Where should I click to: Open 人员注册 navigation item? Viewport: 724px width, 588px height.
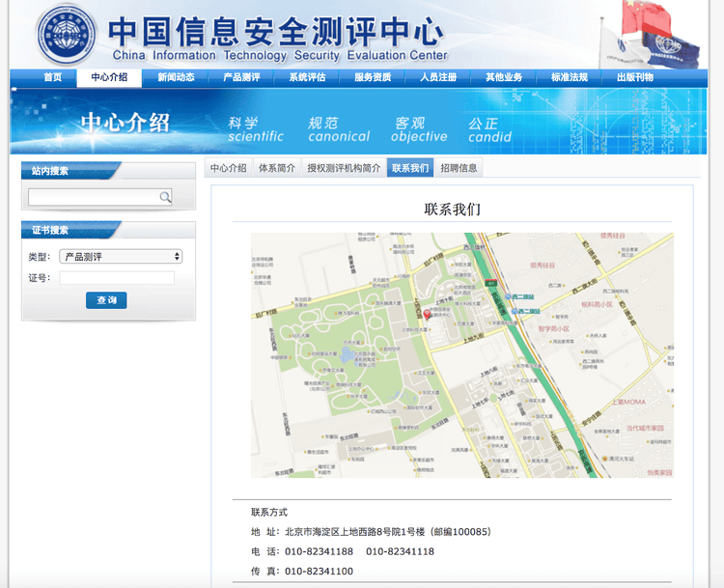pos(438,77)
